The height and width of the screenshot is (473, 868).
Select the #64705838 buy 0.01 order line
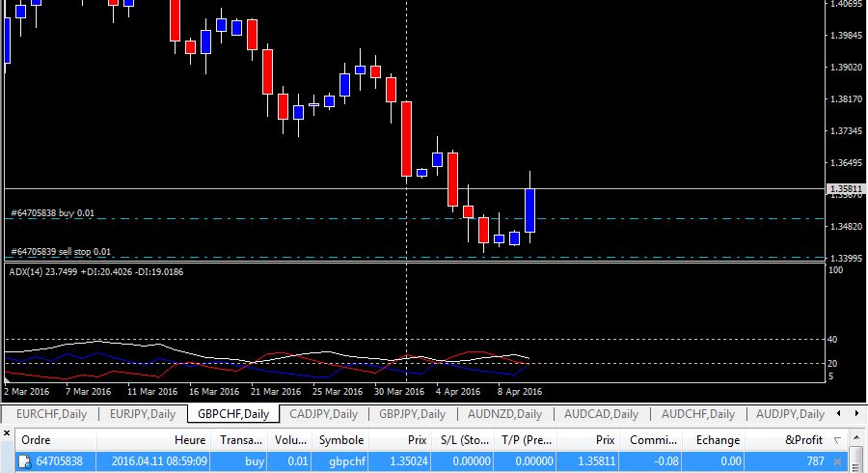coord(53,213)
